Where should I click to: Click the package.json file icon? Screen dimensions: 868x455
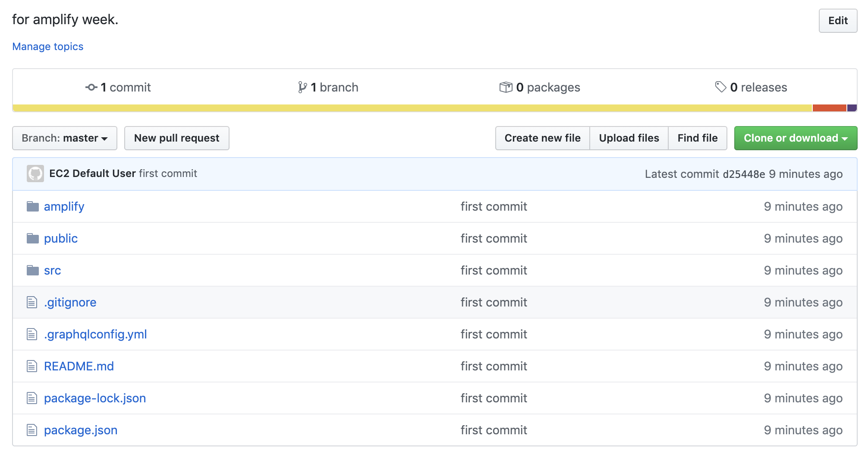[x=32, y=430]
